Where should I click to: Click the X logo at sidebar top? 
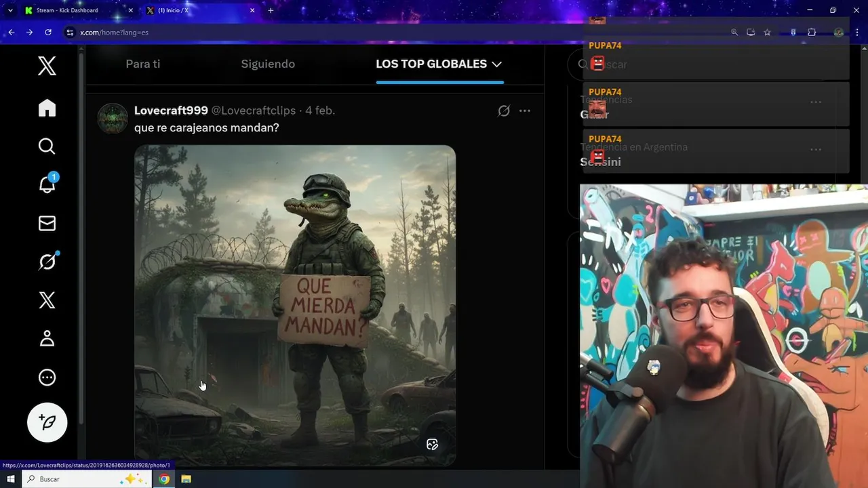[x=47, y=66]
